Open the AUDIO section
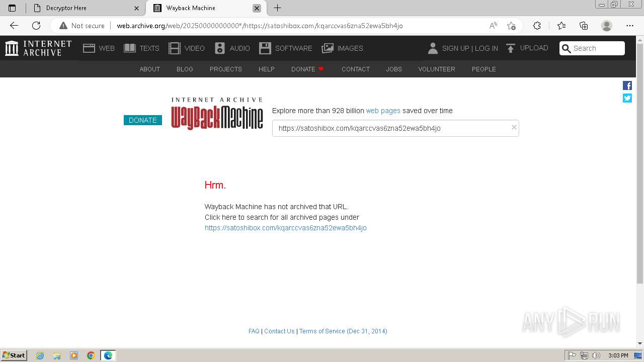The width and height of the screenshot is (644, 362). click(x=232, y=48)
